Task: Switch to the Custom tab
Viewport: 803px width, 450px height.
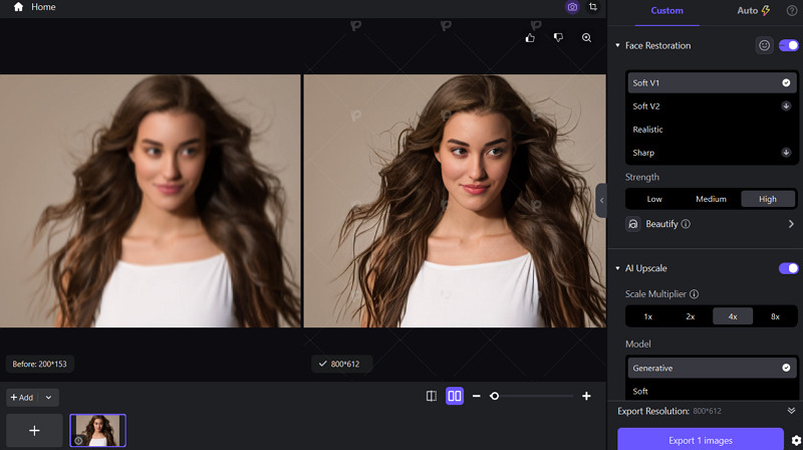Action: [x=667, y=11]
